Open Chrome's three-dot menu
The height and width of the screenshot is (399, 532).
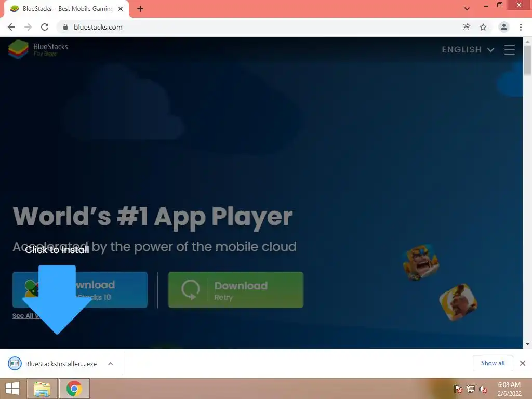tap(521, 27)
